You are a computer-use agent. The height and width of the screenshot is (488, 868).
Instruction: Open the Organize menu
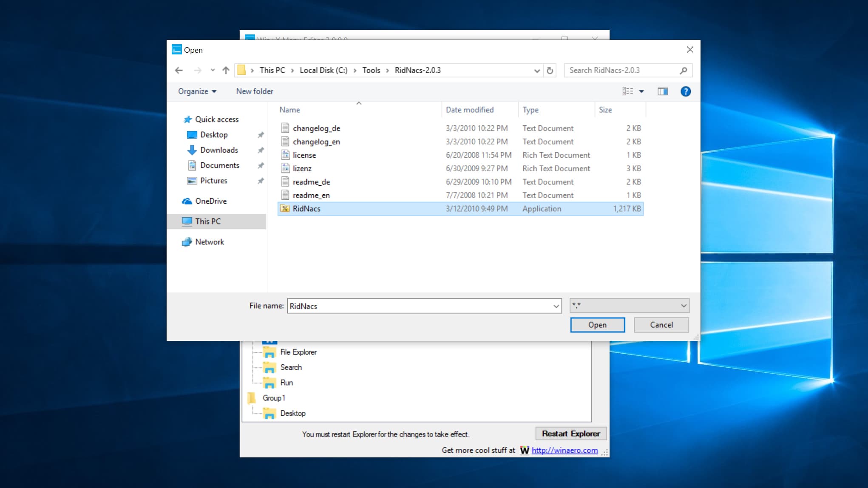click(x=197, y=91)
